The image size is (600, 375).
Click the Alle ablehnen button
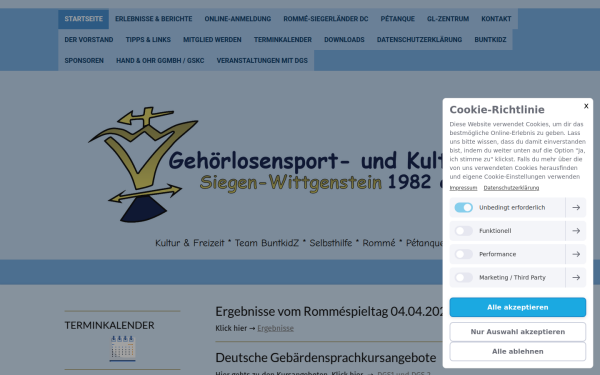click(518, 351)
